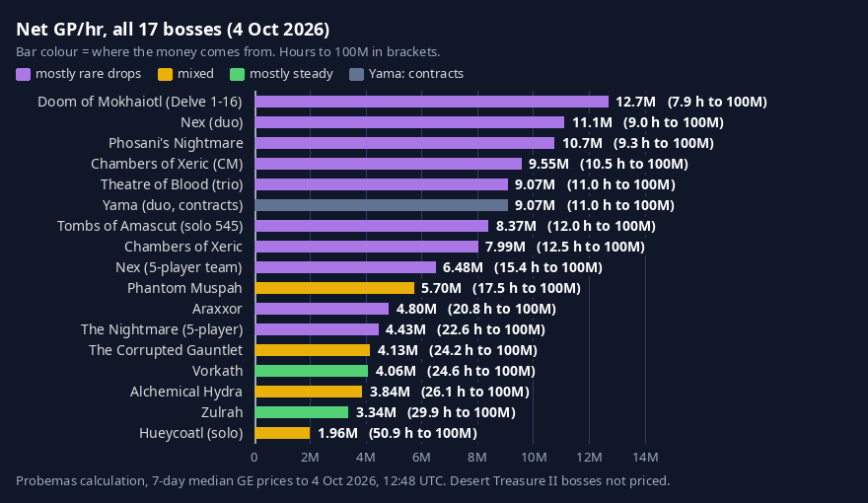Click the '12.7M (7.9 h to 100M)' value
This screenshot has height=503, width=868.
click(691, 102)
